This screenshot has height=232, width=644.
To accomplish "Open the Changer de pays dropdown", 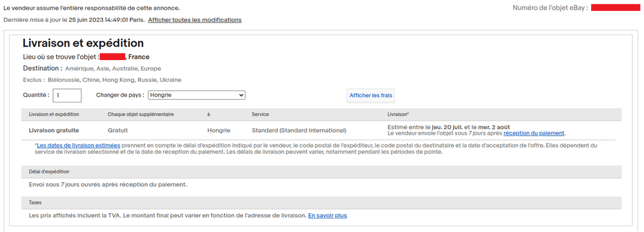I will (x=196, y=95).
